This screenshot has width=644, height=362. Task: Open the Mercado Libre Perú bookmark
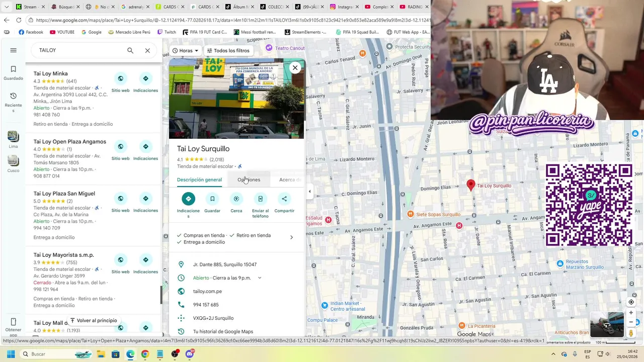tap(129, 32)
